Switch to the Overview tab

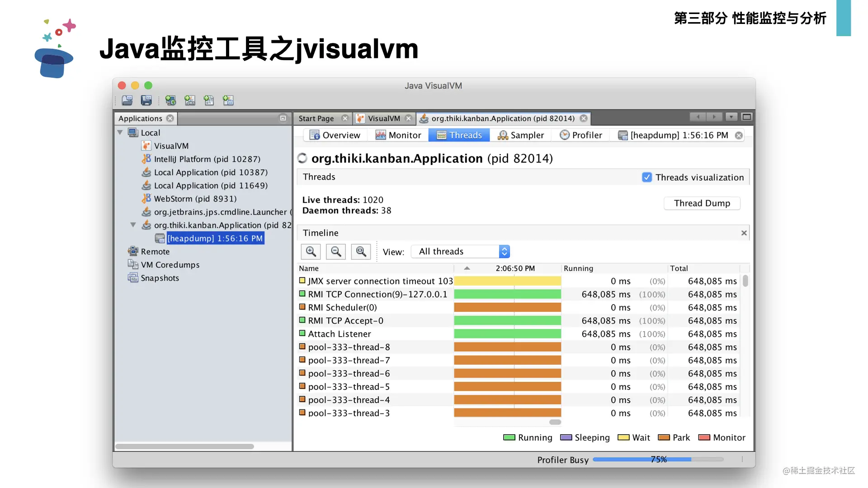tap(335, 135)
